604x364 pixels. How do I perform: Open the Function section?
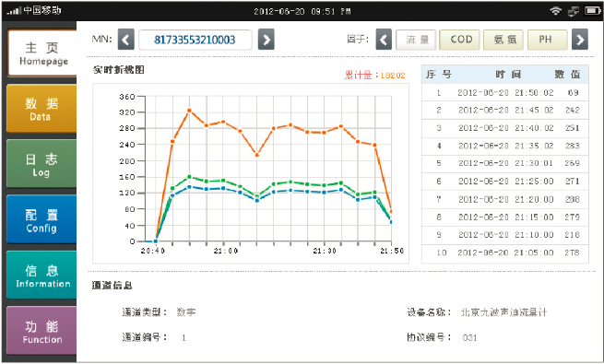coord(41,331)
